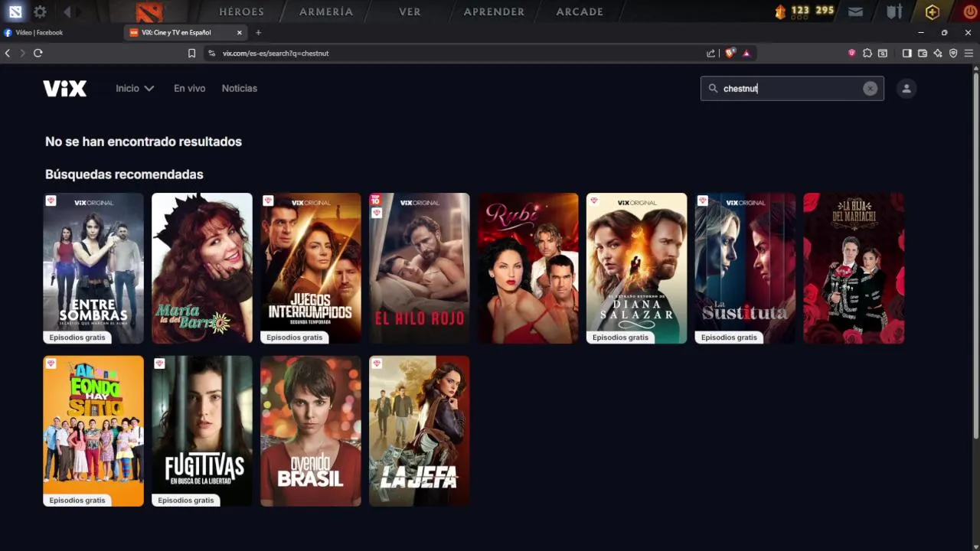Click Episodios gratis badge on Fugitivas
The image size is (980, 551).
[x=186, y=500]
